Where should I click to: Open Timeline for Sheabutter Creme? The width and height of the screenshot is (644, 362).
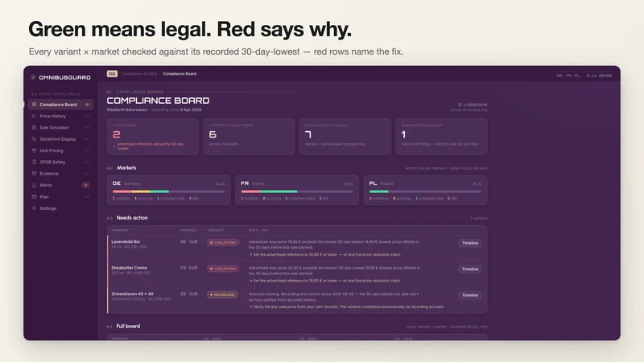point(470,269)
